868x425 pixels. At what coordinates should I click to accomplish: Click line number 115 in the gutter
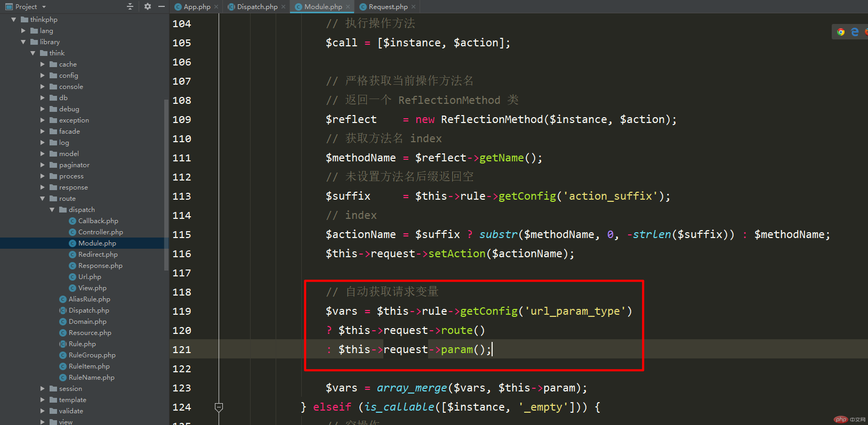coord(182,235)
